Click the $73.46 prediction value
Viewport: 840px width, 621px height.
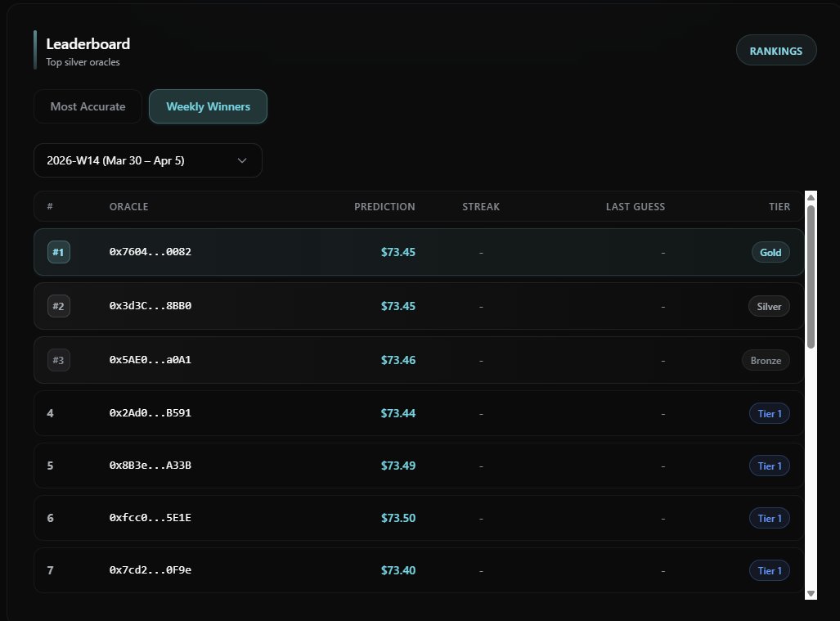pyautogui.click(x=398, y=360)
